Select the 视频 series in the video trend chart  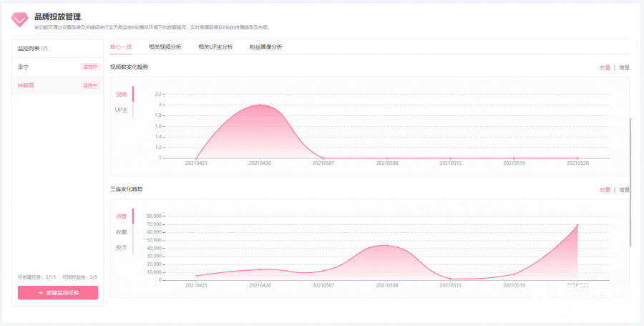pyautogui.click(x=121, y=94)
